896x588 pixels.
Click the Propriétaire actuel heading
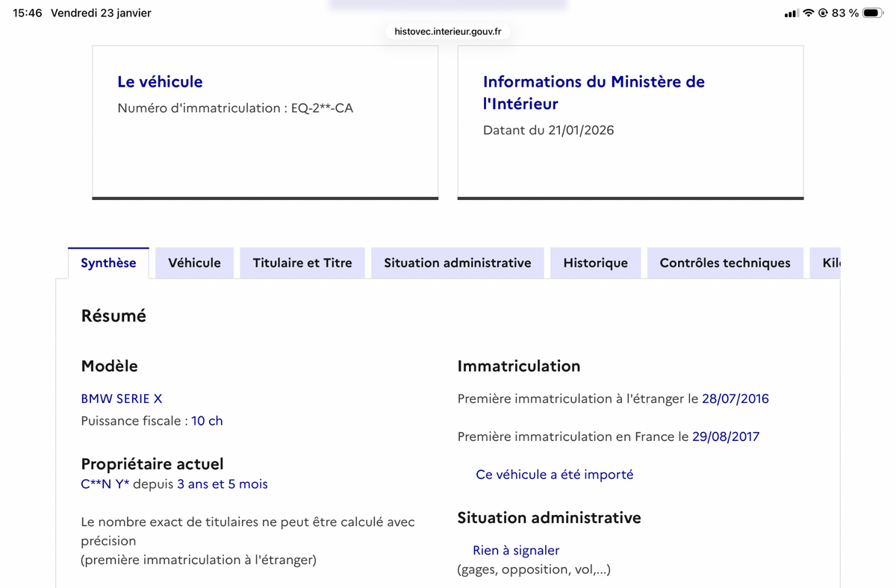click(x=152, y=464)
